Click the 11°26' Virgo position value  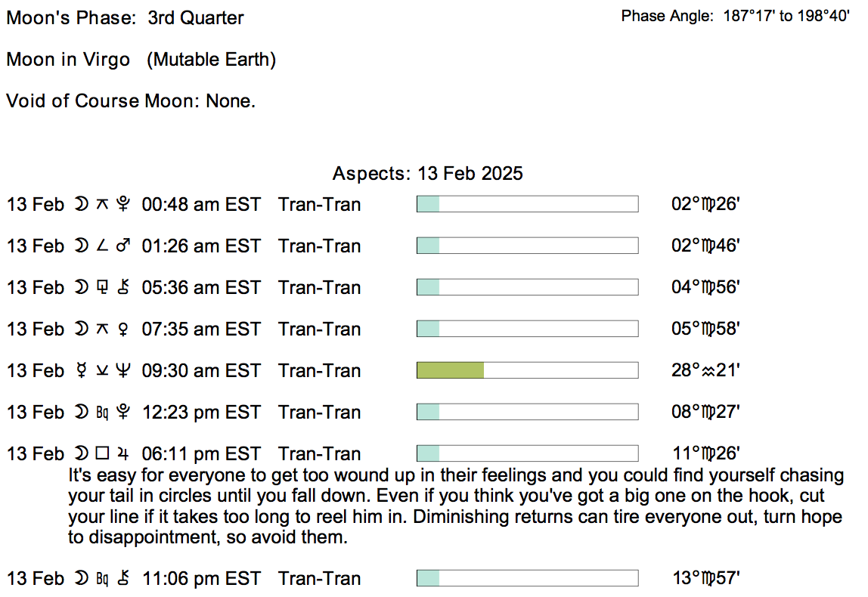click(x=705, y=454)
